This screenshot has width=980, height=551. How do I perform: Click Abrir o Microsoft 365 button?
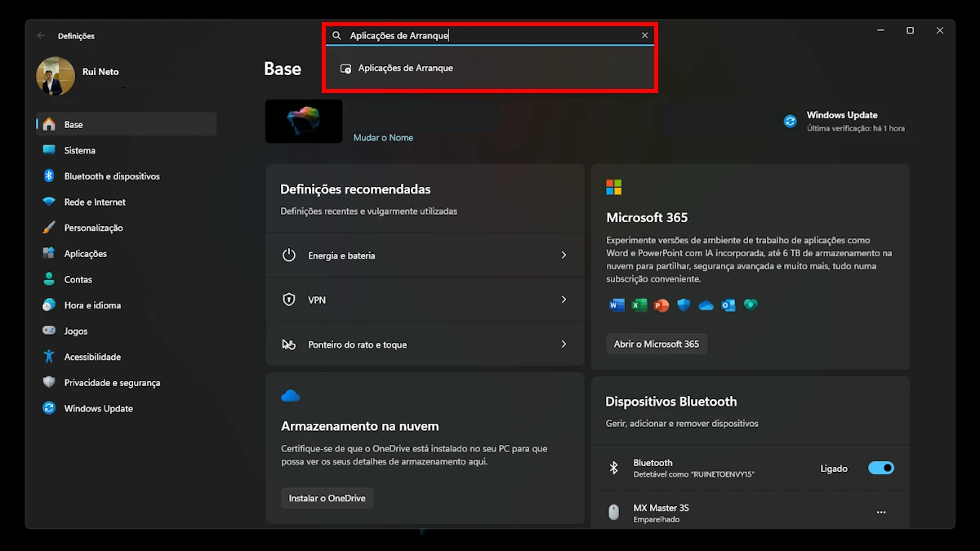pyautogui.click(x=657, y=344)
